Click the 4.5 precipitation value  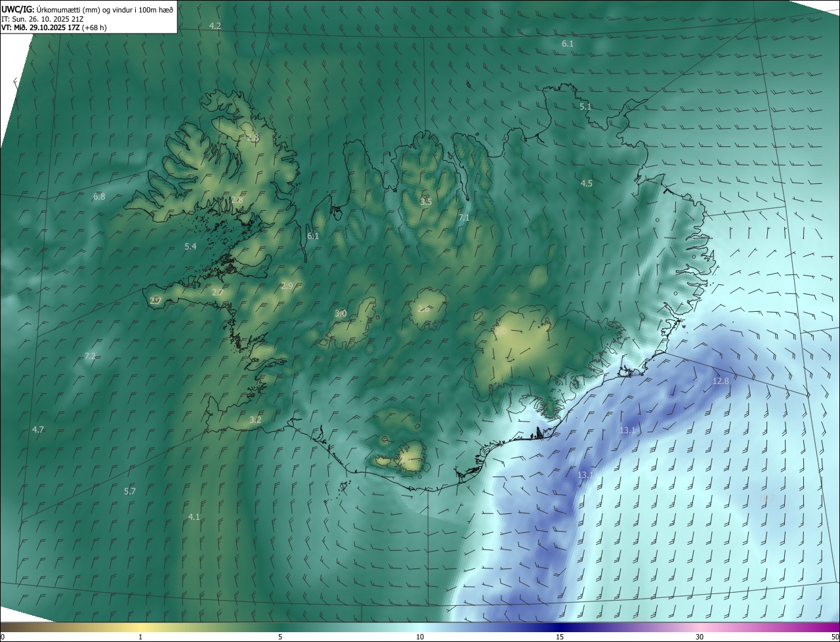tap(587, 184)
